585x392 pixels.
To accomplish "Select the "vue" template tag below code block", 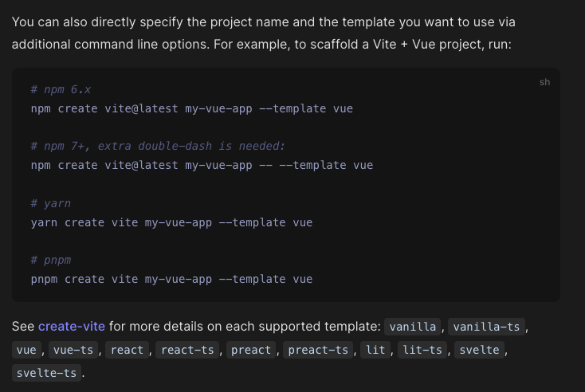I will 28,350.
